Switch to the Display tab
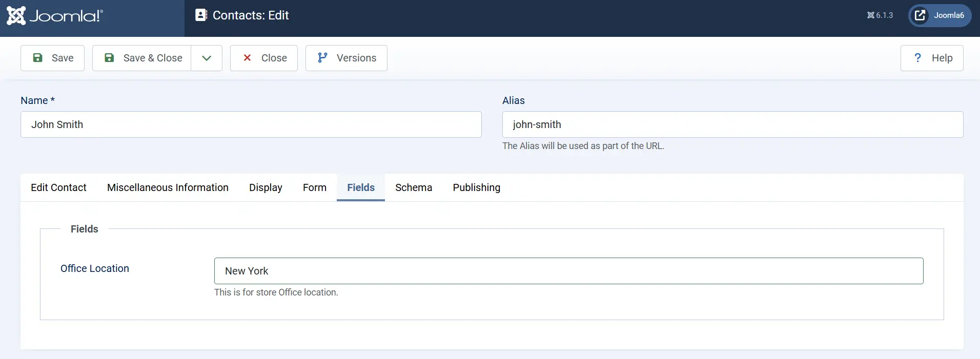Image resolution: width=980 pixels, height=359 pixels. coord(266,187)
